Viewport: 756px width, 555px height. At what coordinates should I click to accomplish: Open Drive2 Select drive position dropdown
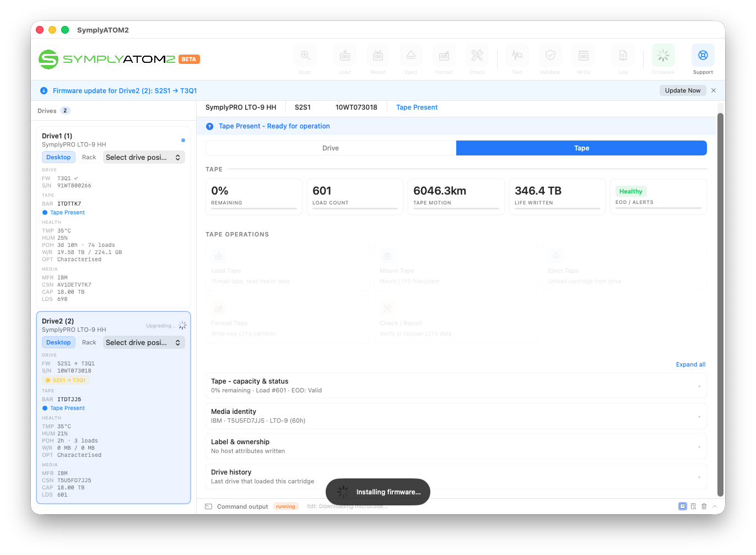point(144,343)
